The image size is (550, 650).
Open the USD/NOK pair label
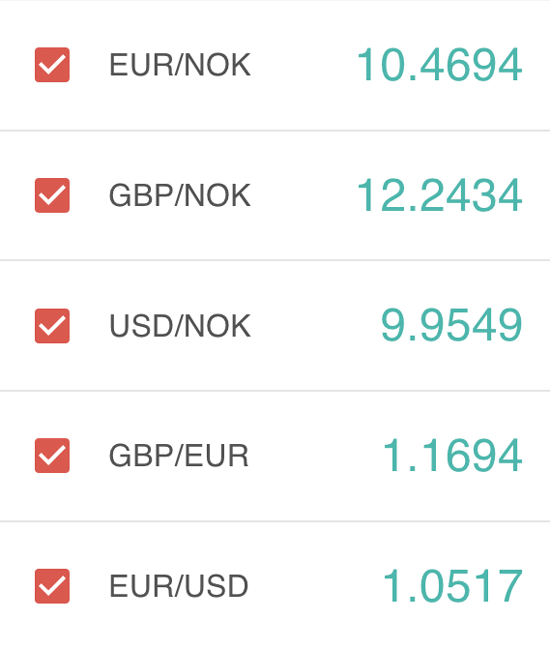pos(180,326)
